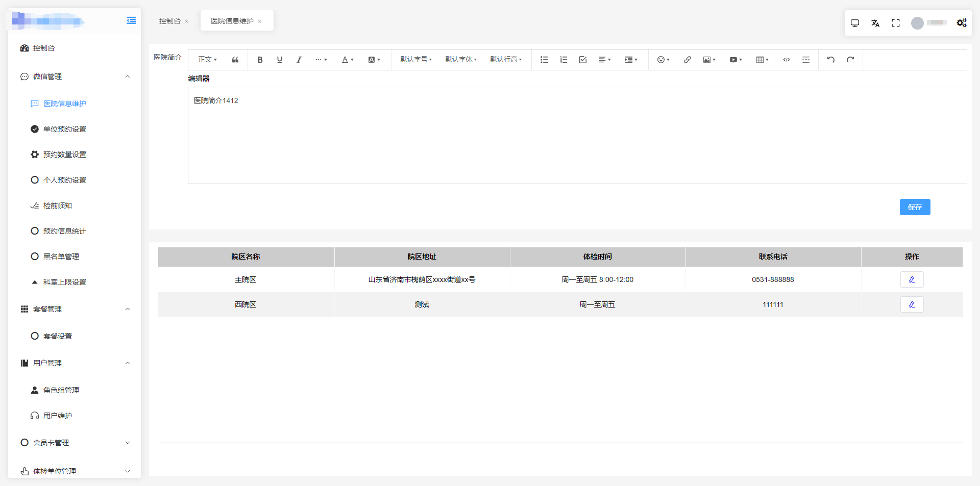Open the insert image menu

[709, 60]
